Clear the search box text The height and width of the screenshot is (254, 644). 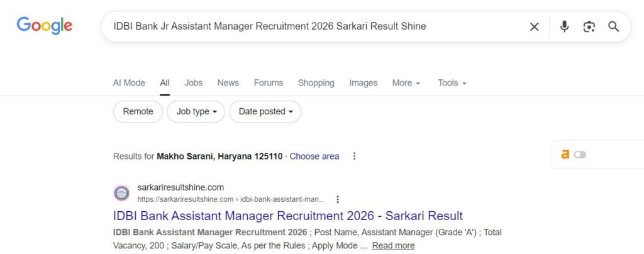point(534,26)
